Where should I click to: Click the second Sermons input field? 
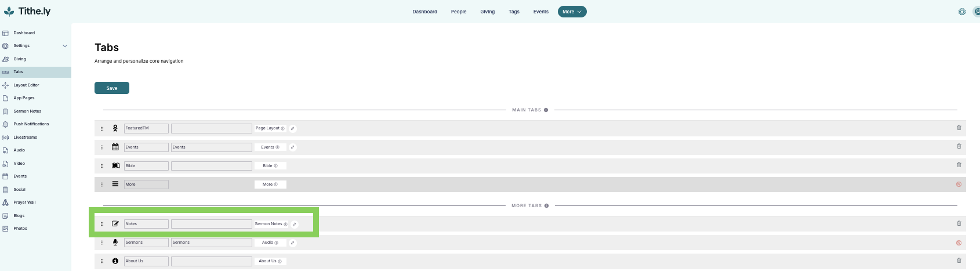(x=212, y=243)
